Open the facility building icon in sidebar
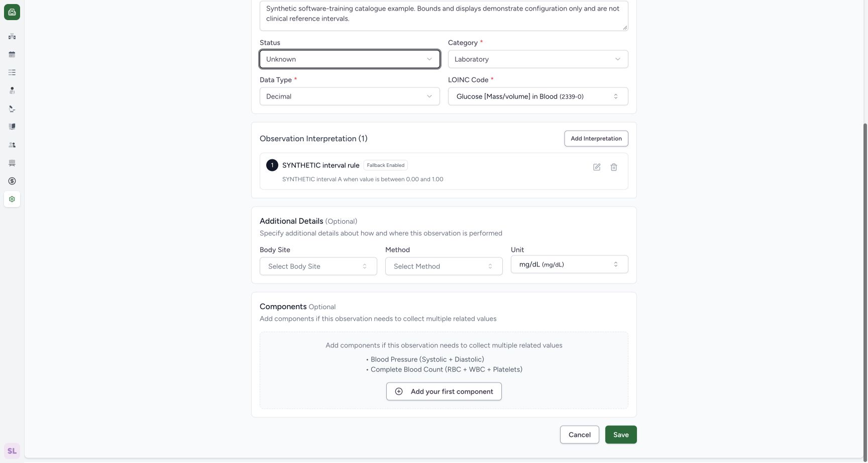The image size is (868, 463). tap(12, 36)
